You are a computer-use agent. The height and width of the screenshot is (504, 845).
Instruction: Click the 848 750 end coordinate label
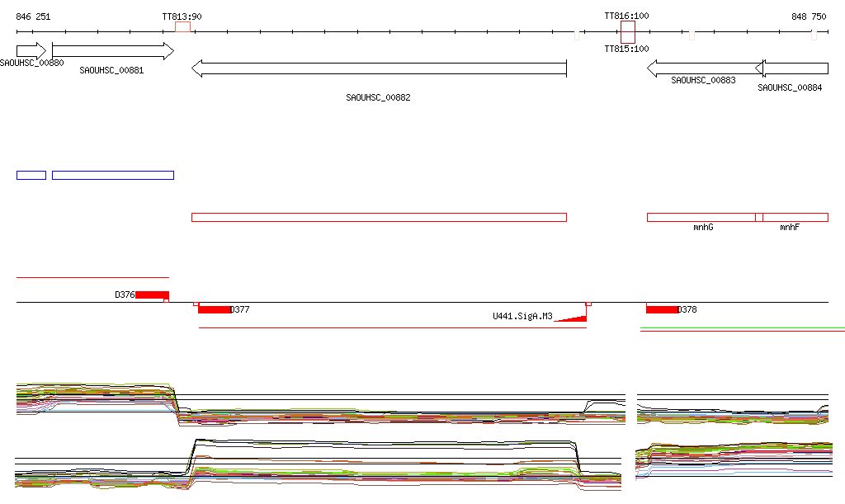(x=809, y=16)
